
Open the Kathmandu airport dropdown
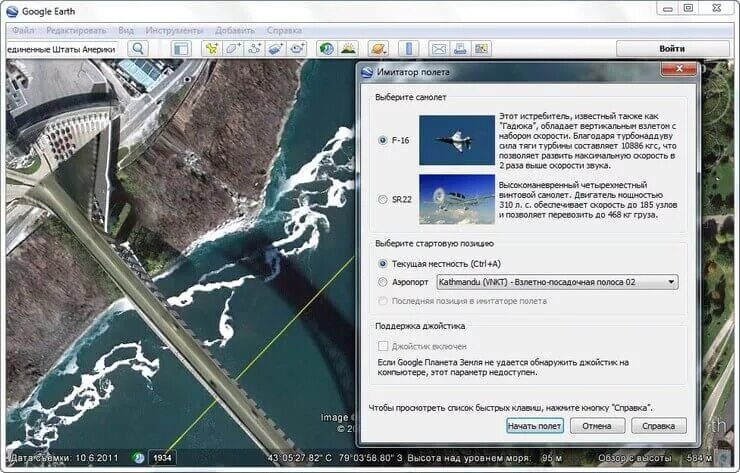point(557,282)
